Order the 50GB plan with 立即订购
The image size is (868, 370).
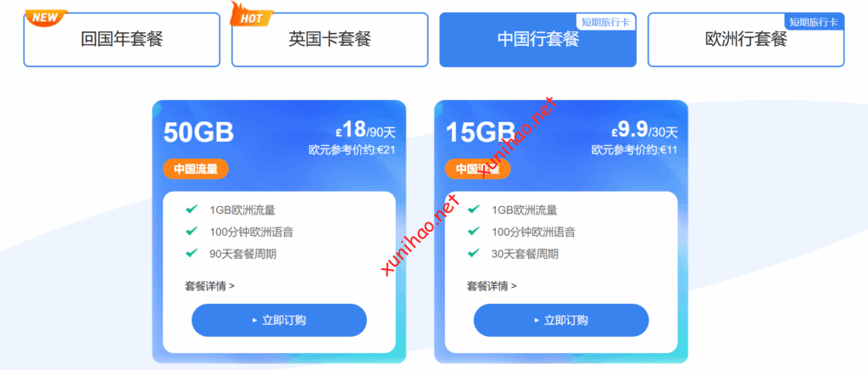pyautogui.click(x=279, y=320)
